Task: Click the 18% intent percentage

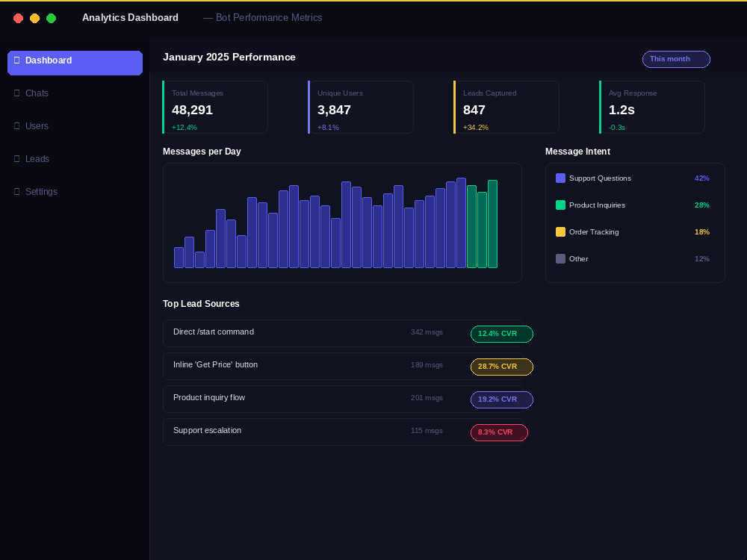Action: tap(701, 232)
